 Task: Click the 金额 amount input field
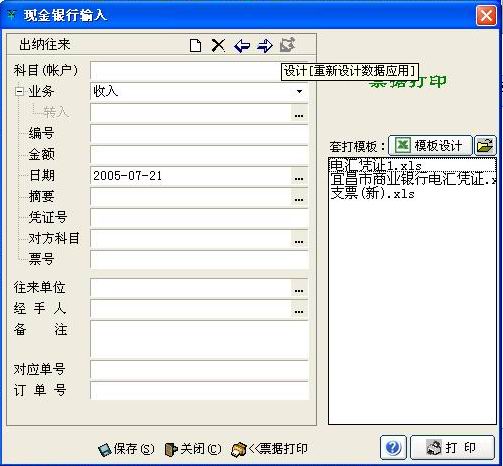pos(199,155)
